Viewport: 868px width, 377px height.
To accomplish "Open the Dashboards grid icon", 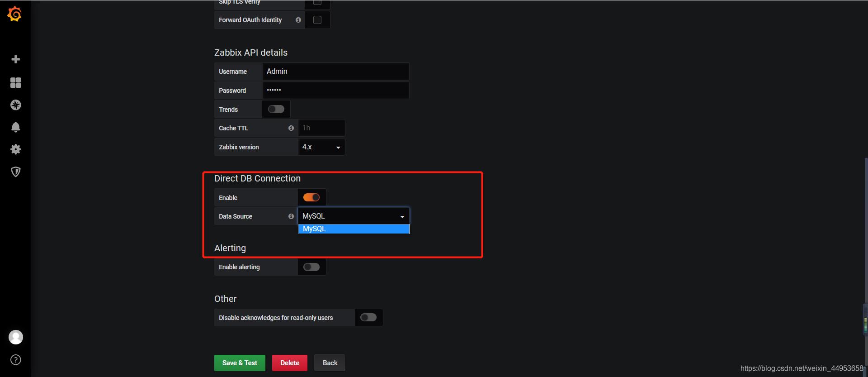I will (x=15, y=82).
